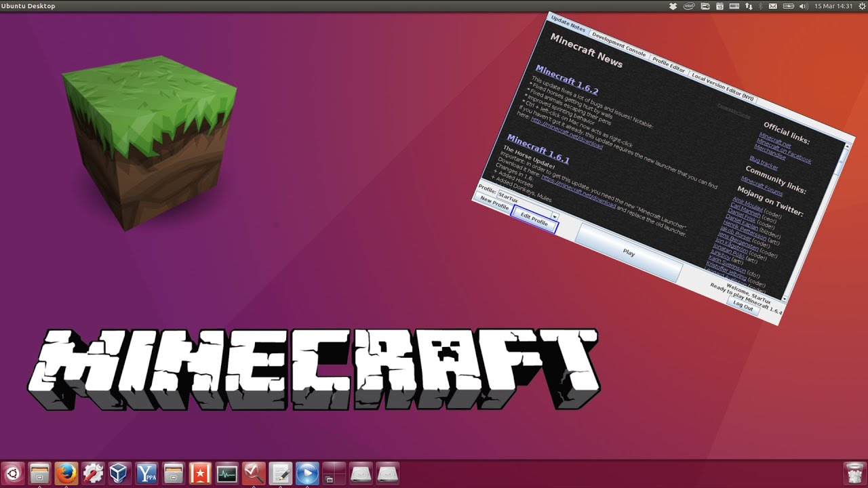
Task: Open the red checkmark magnifier dock icon
Action: [254, 473]
